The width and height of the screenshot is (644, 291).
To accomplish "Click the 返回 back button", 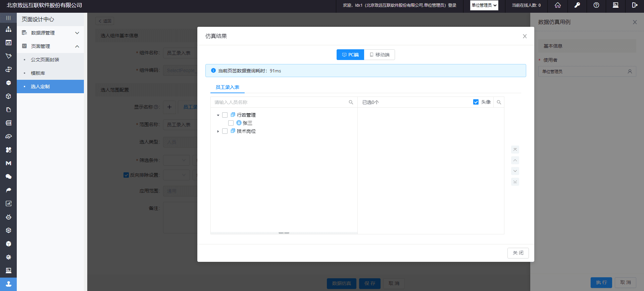I will 105,21.
